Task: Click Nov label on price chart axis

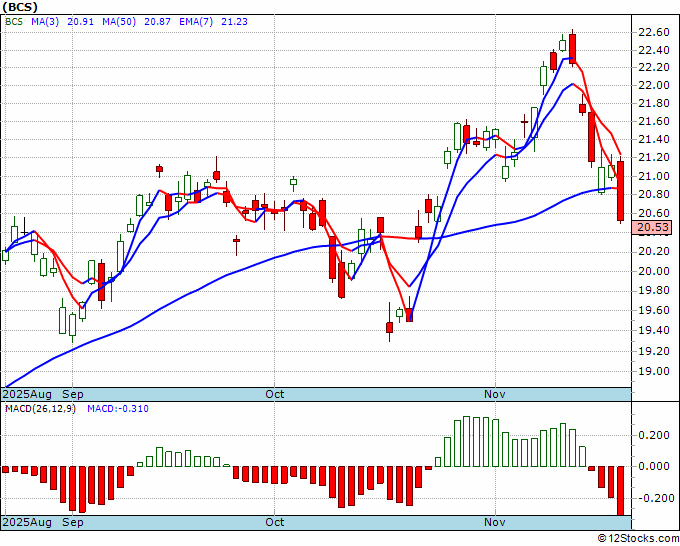Action: tap(494, 394)
